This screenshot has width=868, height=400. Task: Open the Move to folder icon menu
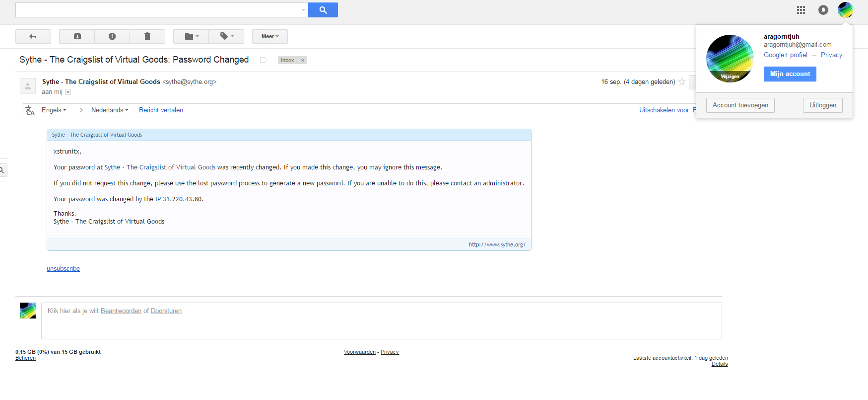(191, 36)
